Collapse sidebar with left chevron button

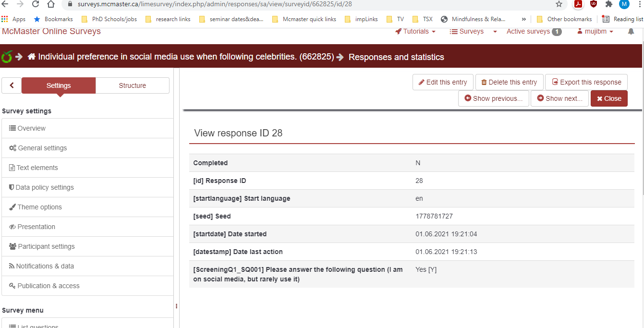12,85
